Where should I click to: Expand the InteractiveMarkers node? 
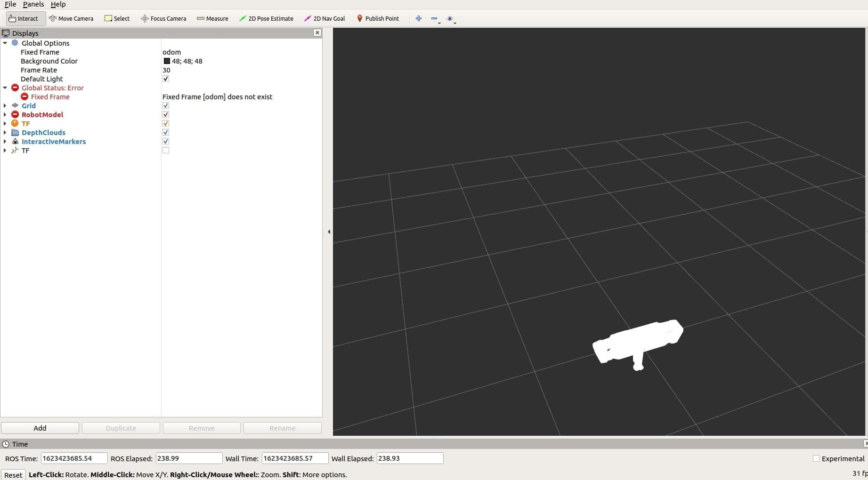coord(5,141)
